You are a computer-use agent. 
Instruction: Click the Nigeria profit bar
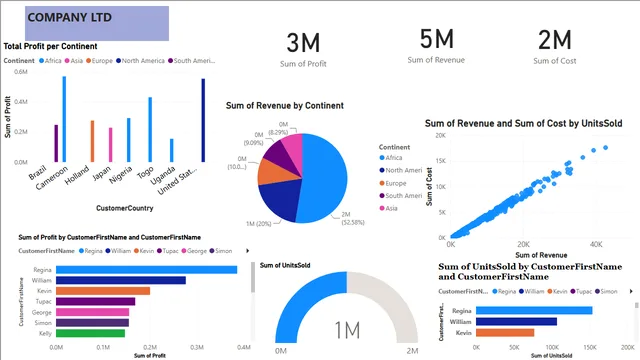(x=129, y=140)
